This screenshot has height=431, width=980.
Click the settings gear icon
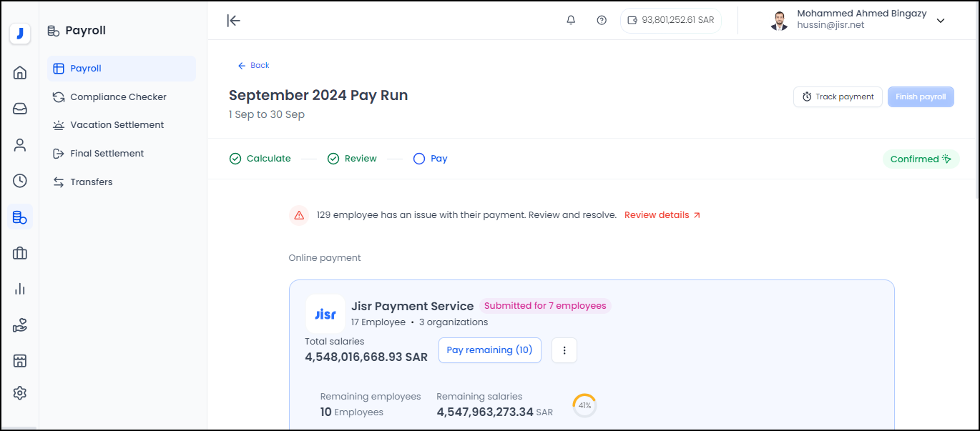click(20, 393)
